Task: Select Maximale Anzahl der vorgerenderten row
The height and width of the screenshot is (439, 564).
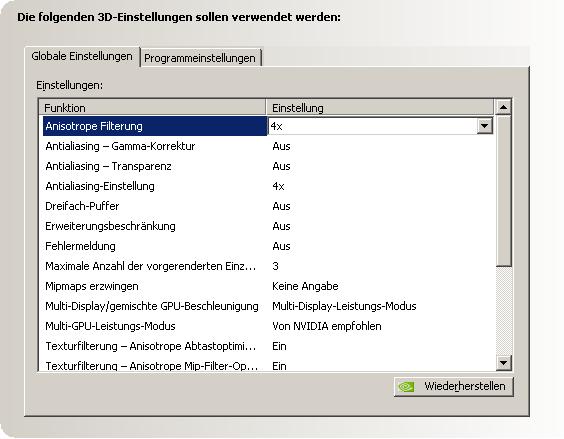Action: tap(268, 266)
